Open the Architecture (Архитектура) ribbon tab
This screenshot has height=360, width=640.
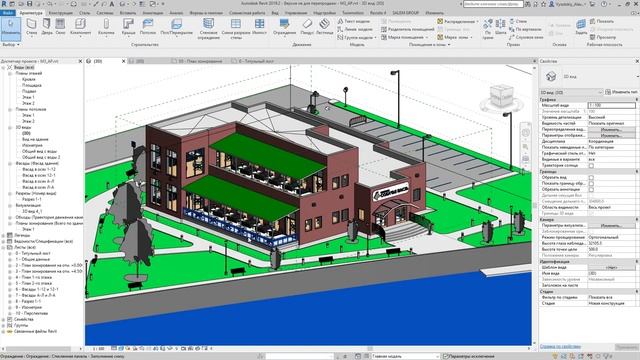click(x=31, y=13)
